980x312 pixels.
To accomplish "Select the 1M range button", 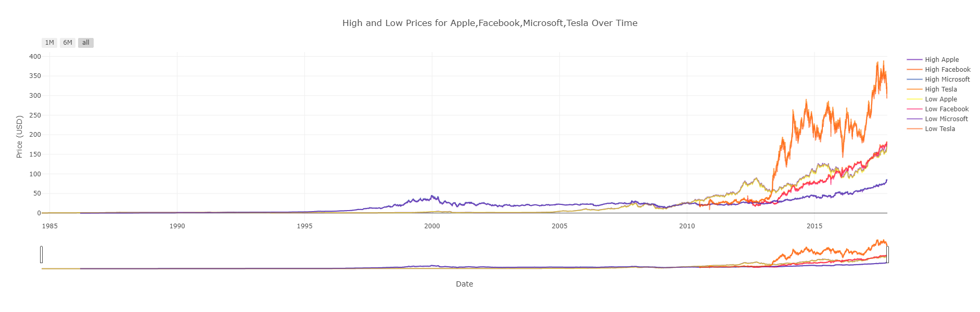I will click(48, 43).
